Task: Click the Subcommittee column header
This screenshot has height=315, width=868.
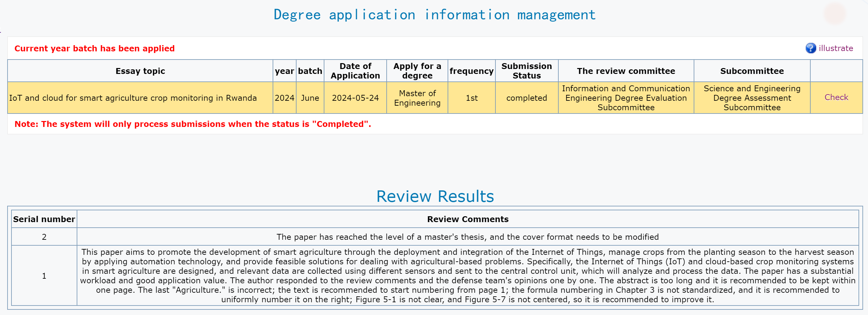Action: [752, 71]
